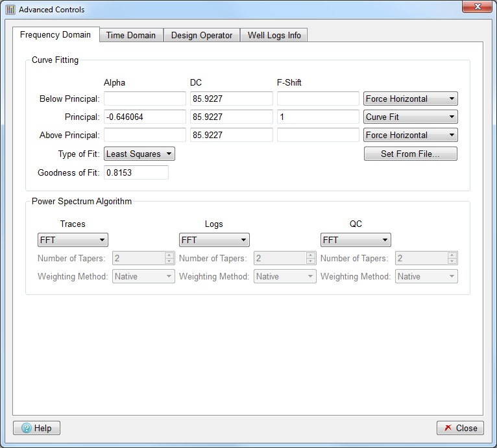Increase Logs Number of Tapers stepper
The height and width of the screenshot is (448, 497).
point(311,255)
